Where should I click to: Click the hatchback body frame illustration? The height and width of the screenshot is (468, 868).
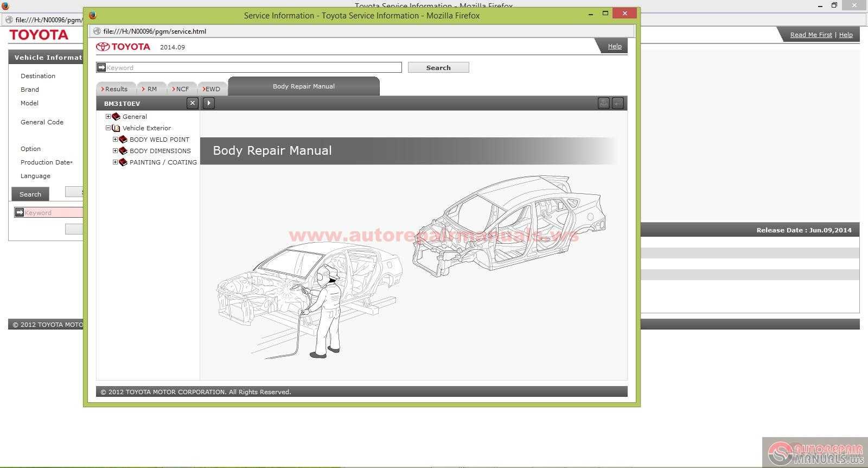click(509, 225)
